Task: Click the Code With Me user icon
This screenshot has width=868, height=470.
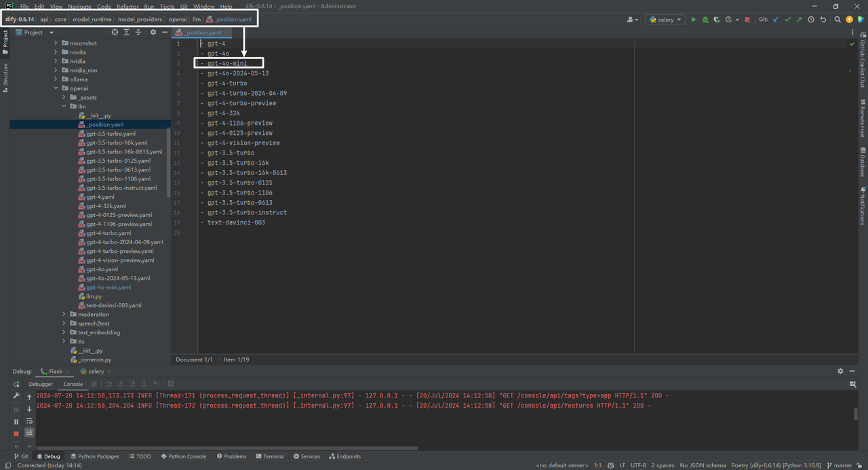Action: 633,20
